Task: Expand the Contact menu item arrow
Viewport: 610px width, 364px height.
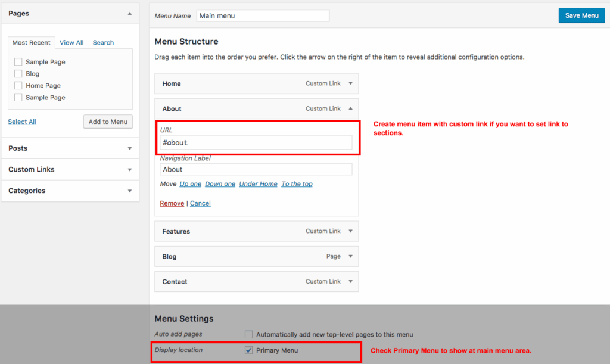Action: [350, 281]
